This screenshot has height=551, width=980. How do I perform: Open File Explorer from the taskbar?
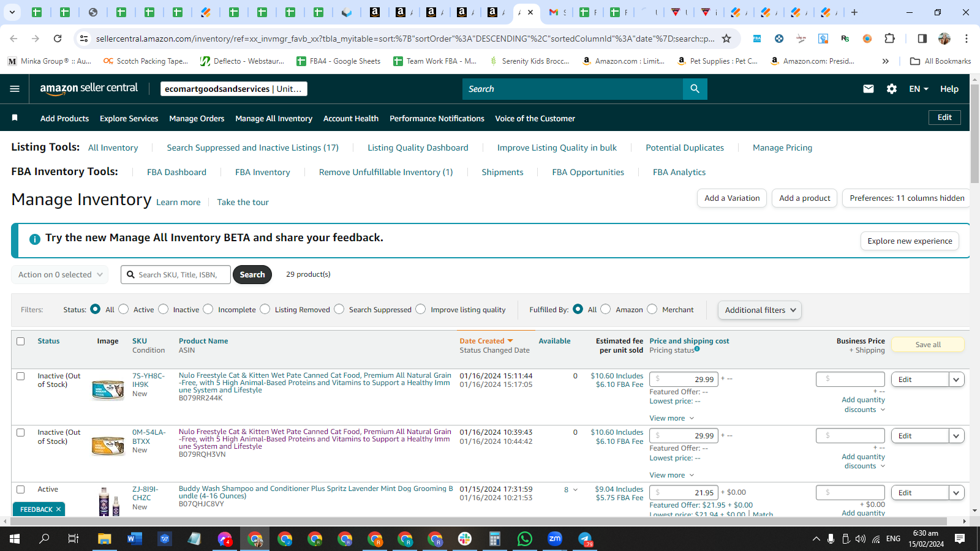pos(104,539)
